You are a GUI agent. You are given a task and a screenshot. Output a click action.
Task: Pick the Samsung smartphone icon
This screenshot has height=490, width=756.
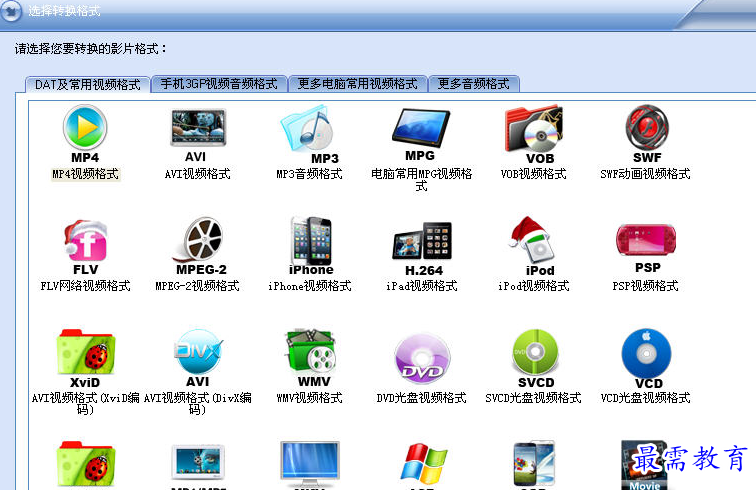coord(534,464)
